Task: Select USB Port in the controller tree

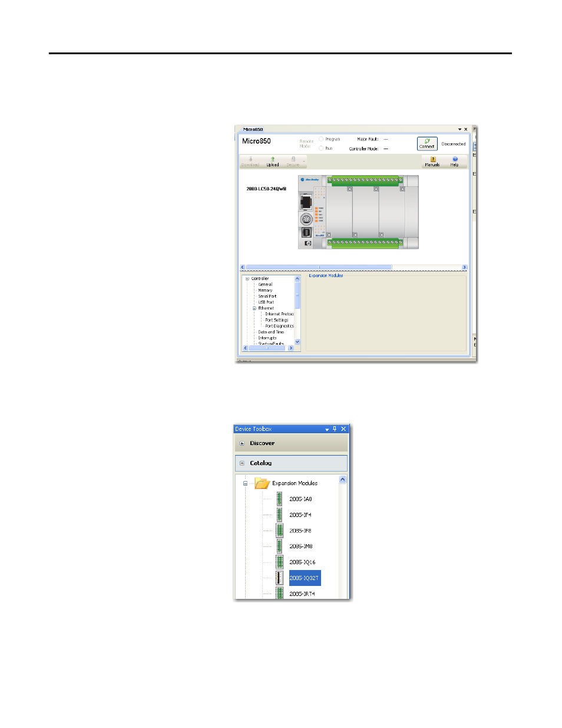Action: point(266,302)
